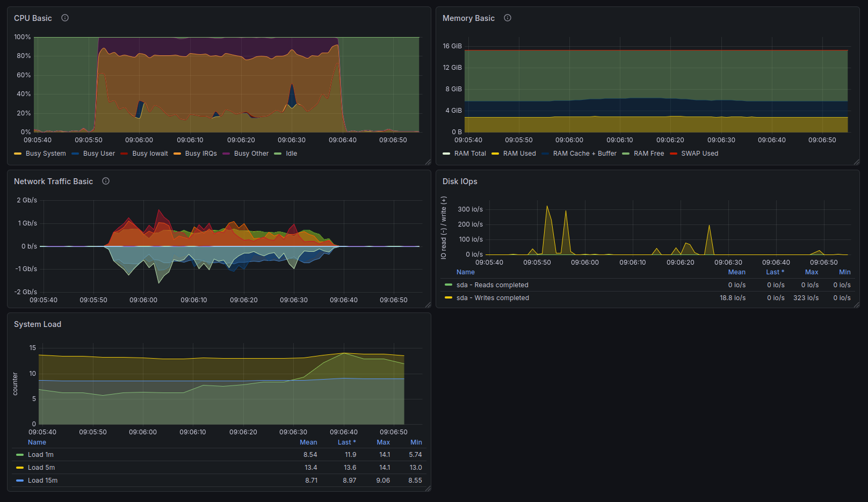Click the Load 1m legend color swatch
The width and height of the screenshot is (868, 502).
click(20, 455)
